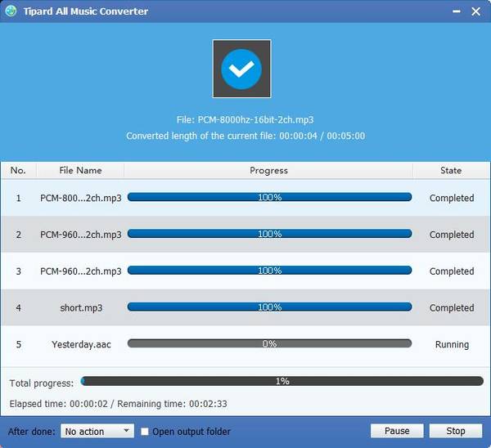491x448 pixels.
Task: Click the File Name column header
Action: pos(80,170)
